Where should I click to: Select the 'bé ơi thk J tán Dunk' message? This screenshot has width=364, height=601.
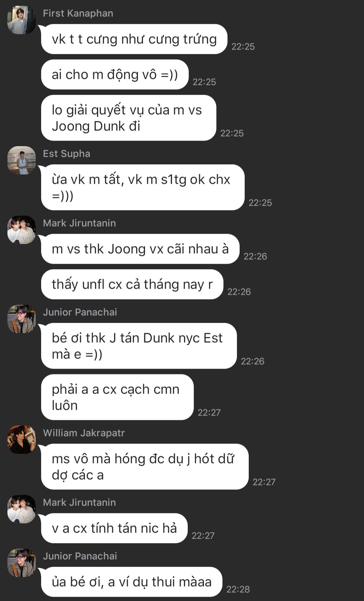point(139,346)
